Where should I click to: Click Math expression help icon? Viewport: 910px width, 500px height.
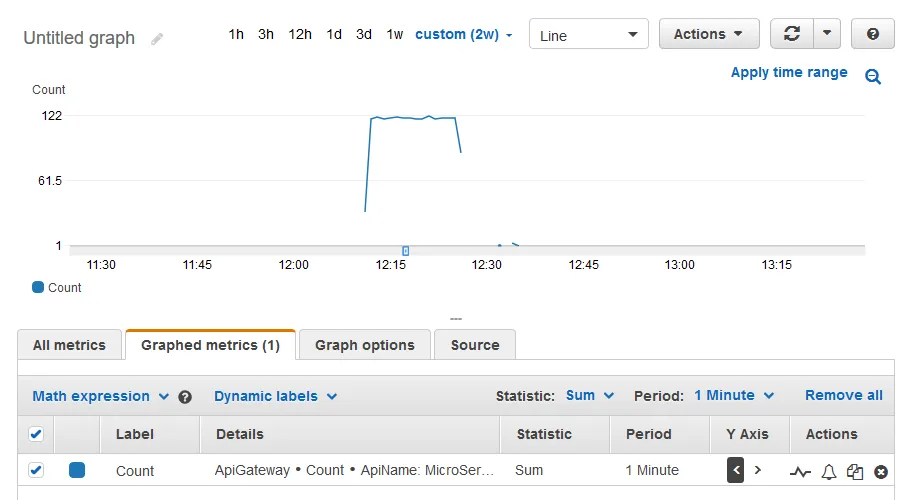(185, 397)
